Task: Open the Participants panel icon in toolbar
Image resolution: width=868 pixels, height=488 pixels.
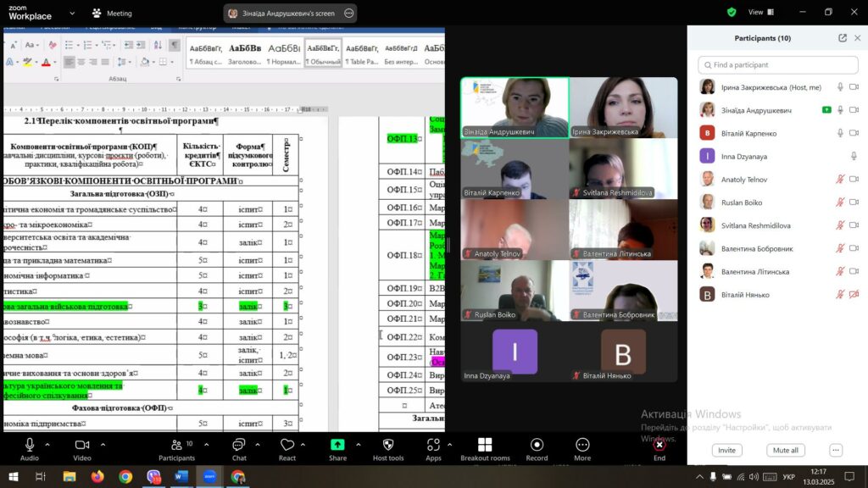Action: (x=176, y=445)
